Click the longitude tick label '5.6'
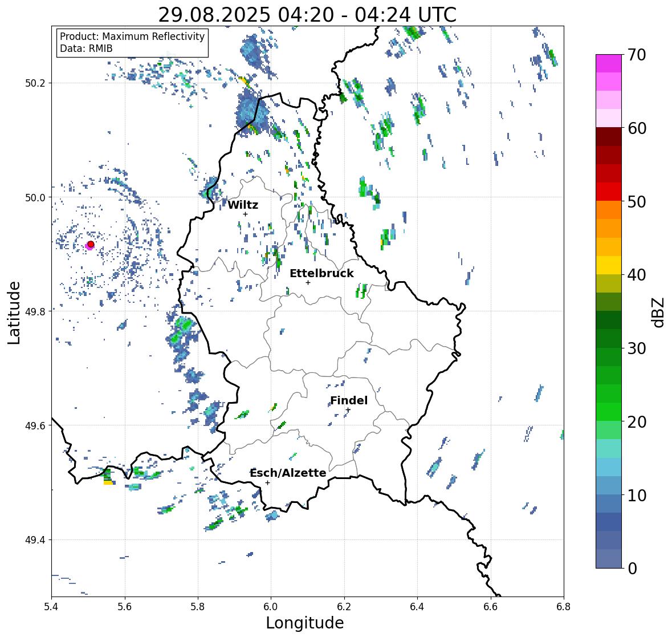Image resolution: width=672 pixels, height=637 pixels. [x=125, y=606]
